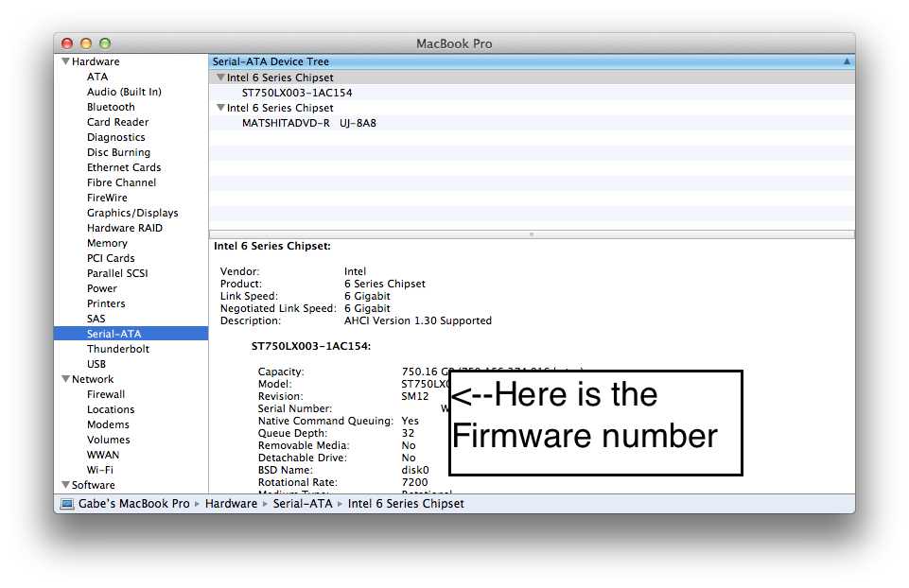The image size is (909, 588).
Task: Click the BSD Name value disk0
Action: click(415, 470)
